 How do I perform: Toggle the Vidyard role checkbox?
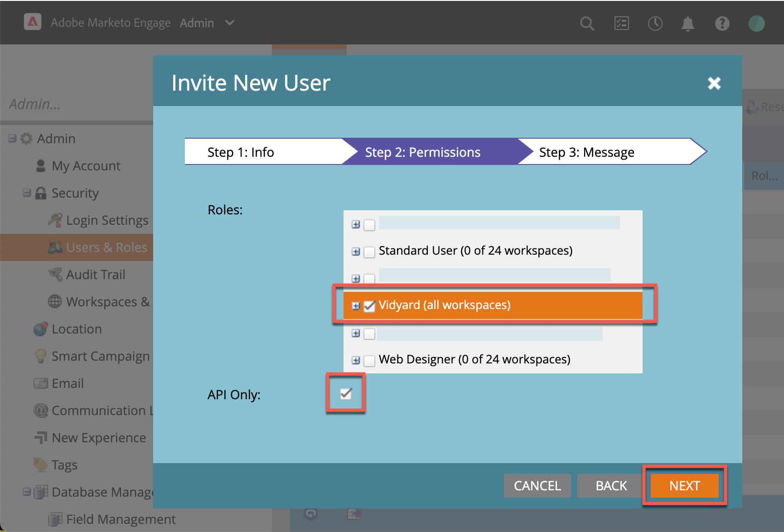369,306
